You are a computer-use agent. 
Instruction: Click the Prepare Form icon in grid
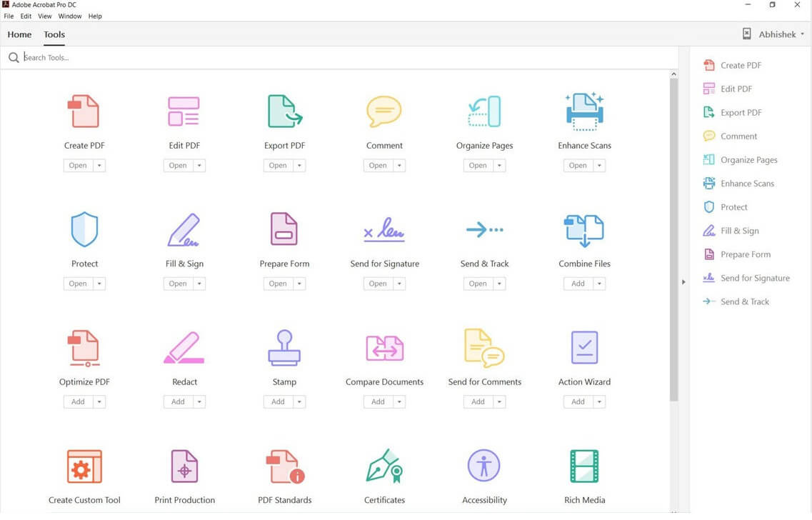284,229
